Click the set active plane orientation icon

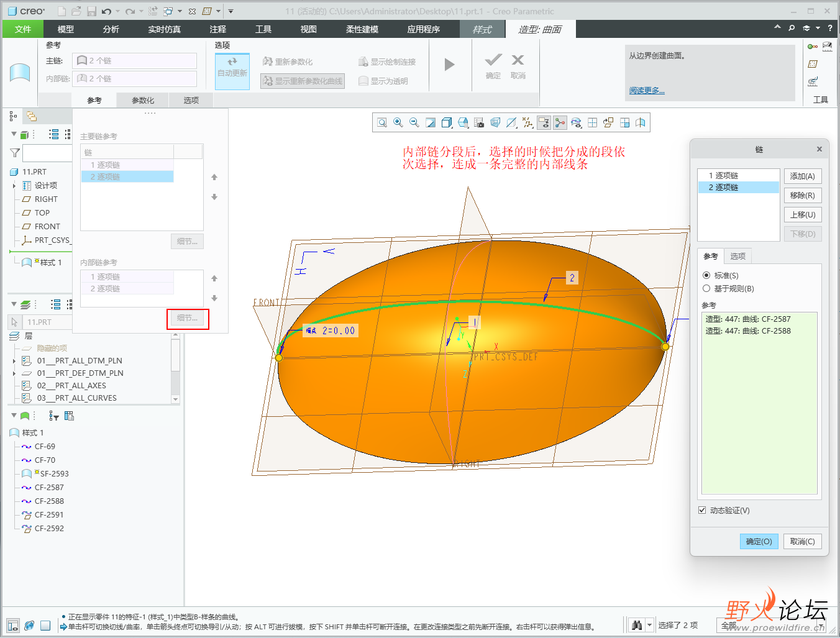click(608, 123)
